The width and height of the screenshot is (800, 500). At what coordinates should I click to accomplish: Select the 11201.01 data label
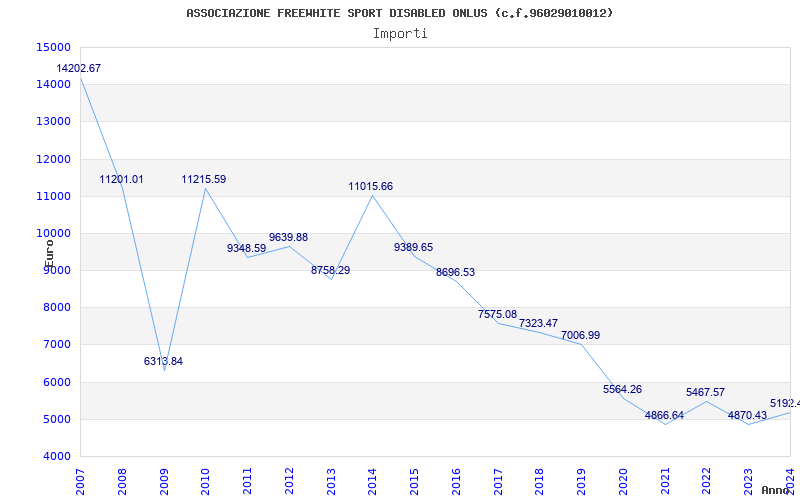coord(121,180)
